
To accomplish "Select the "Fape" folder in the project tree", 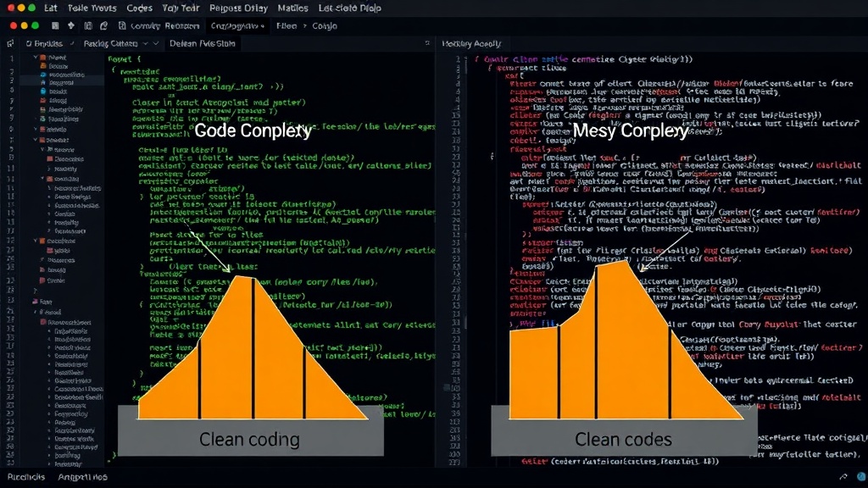I will tap(42, 302).
